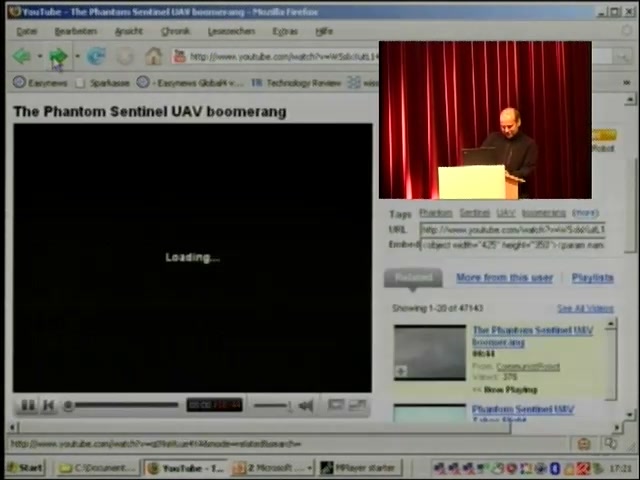Click the YouTube favicon in the address bar
Viewport: 640px width, 480px height.
click(x=179, y=56)
